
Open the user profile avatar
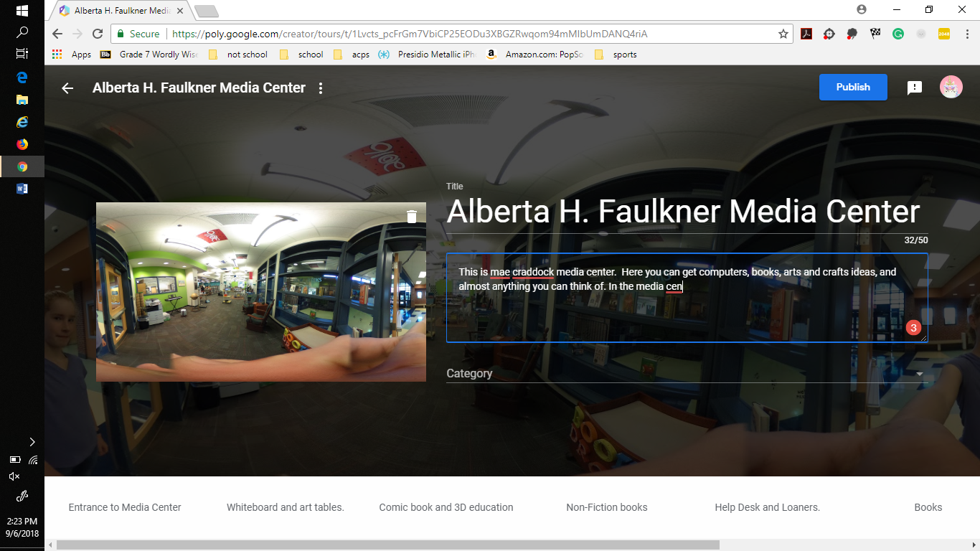pyautogui.click(x=951, y=88)
